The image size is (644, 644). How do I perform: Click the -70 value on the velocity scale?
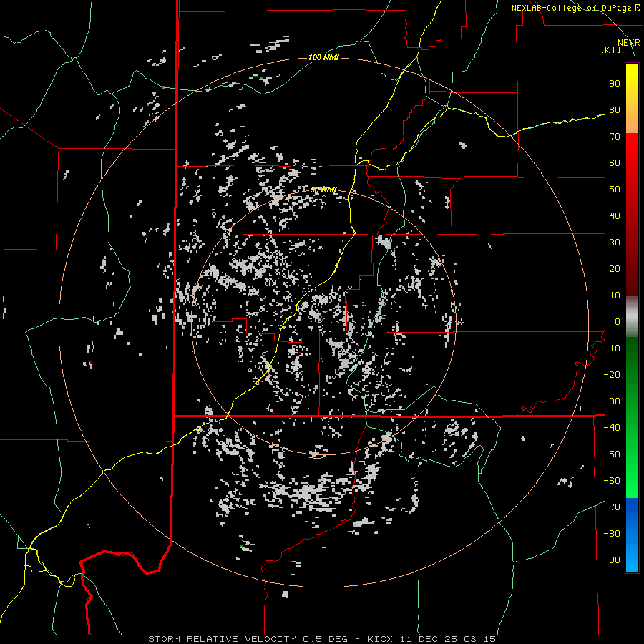612,507
